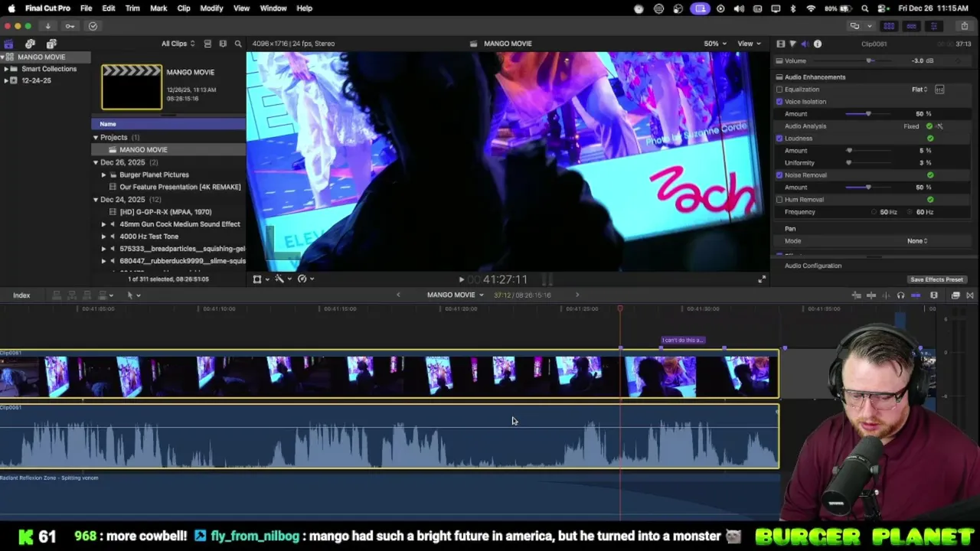Image resolution: width=980 pixels, height=551 pixels.
Task: Show or hide the Timeline panel
Action: (x=912, y=26)
